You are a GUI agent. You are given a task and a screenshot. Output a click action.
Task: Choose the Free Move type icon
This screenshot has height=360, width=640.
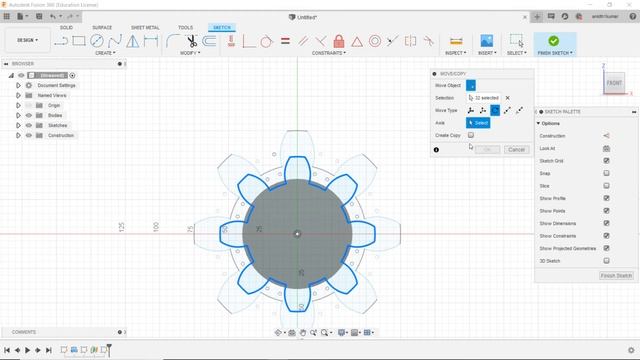tap(470, 110)
